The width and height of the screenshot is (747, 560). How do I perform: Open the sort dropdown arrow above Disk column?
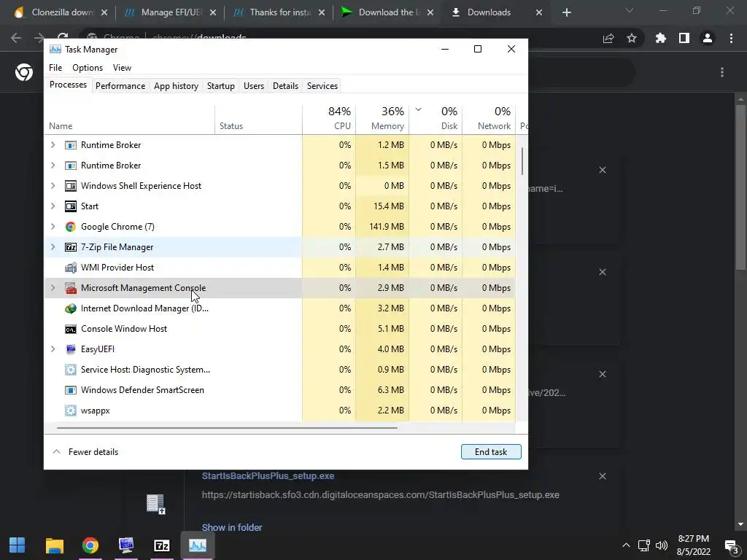(418, 110)
